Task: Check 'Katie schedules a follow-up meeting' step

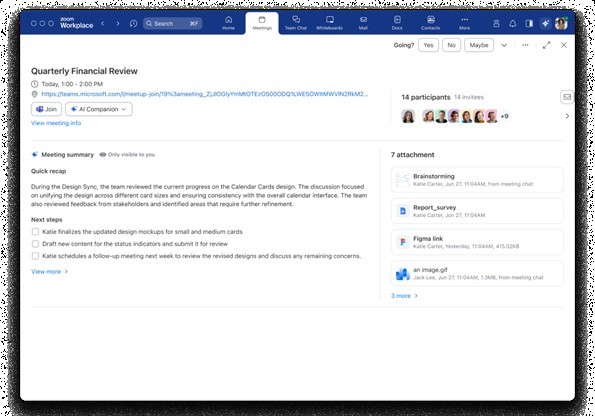Action: tap(35, 256)
